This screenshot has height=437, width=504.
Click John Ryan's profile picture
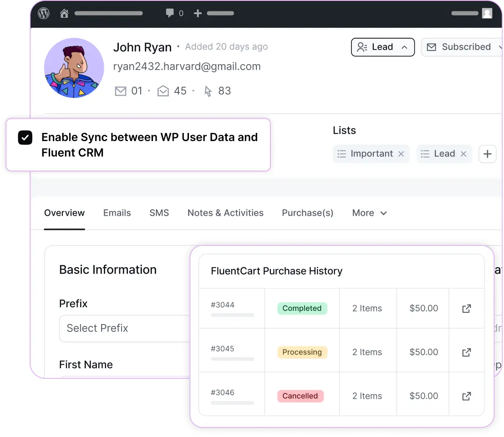(x=74, y=68)
